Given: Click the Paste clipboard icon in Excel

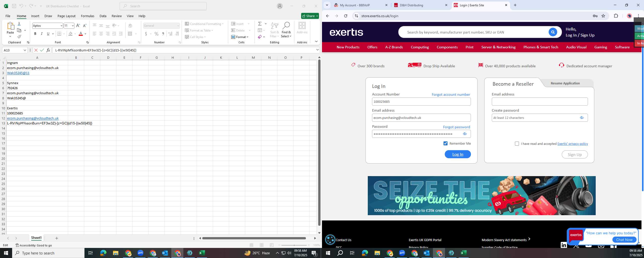Looking at the screenshot, I should [x=10, y=26].
